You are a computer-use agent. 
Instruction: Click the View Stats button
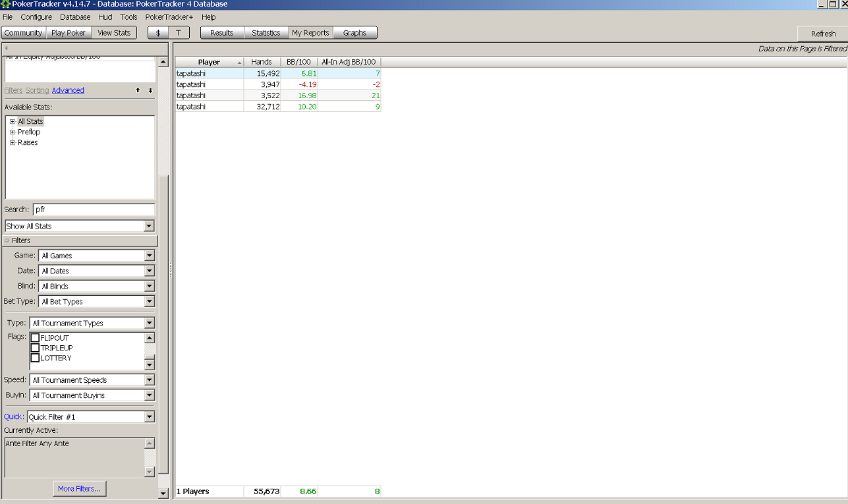pos(114,33)
